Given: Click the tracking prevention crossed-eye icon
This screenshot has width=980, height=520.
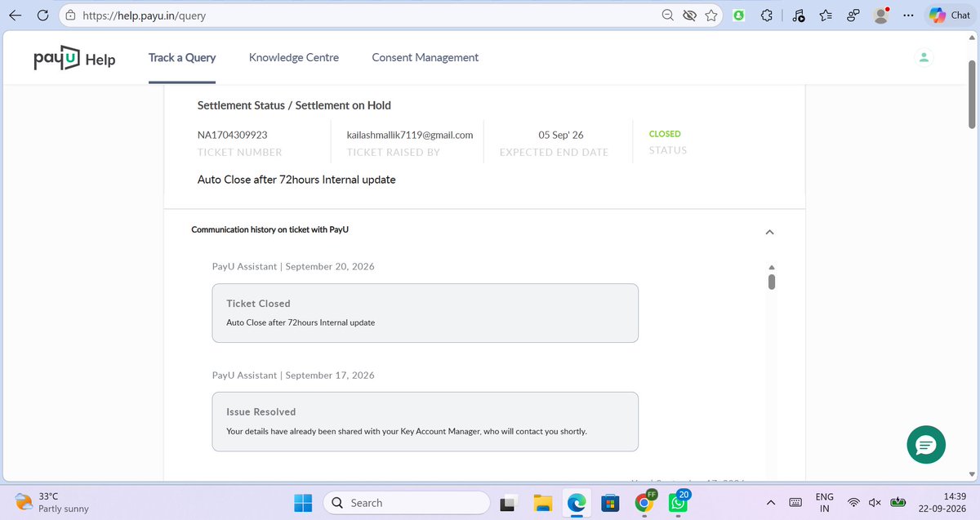Looking at the screenshot, I should [x=690, y=15].
